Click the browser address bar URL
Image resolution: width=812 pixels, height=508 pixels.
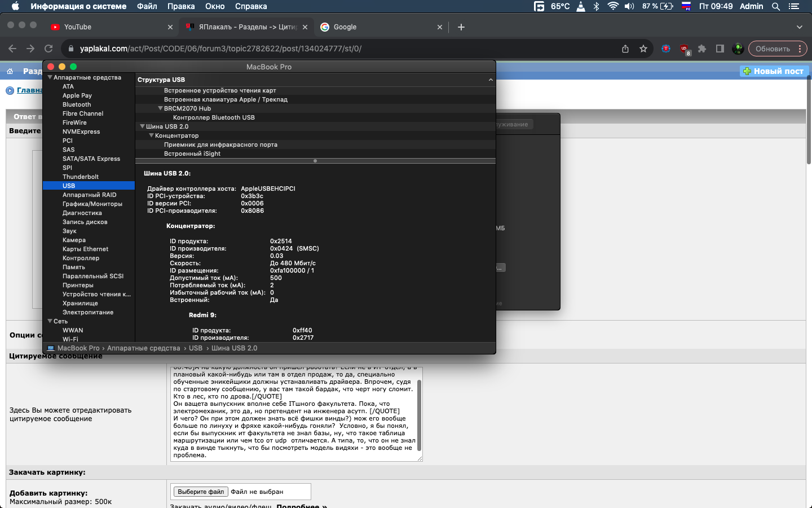pos(220,49)
